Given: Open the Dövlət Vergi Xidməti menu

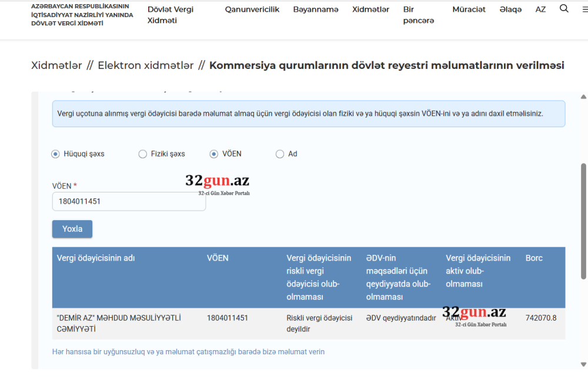Looking at the screenshot, I should click(171, 15).
